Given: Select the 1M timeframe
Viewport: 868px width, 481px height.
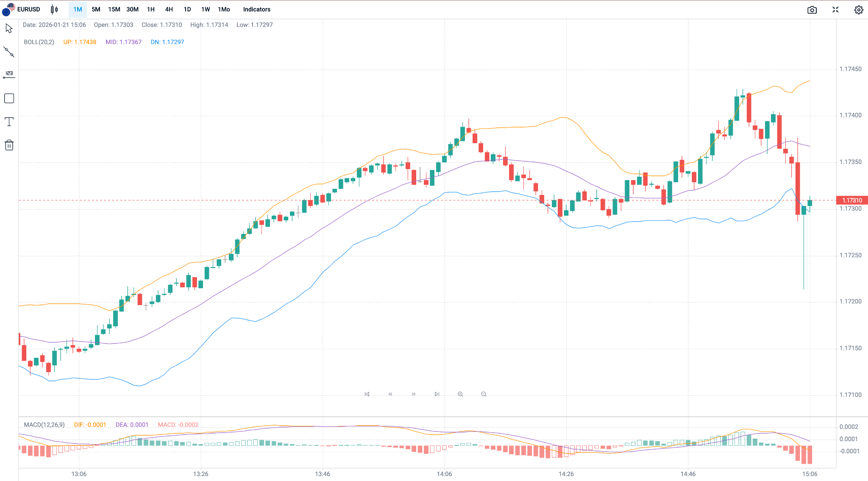Looking at the screenshot, I should point(78,9).
